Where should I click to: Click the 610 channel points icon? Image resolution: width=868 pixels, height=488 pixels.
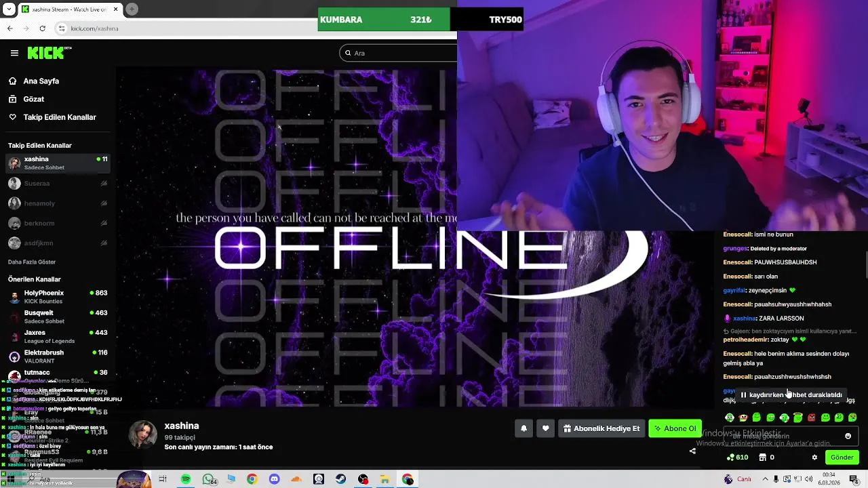(x=730, y=457)
